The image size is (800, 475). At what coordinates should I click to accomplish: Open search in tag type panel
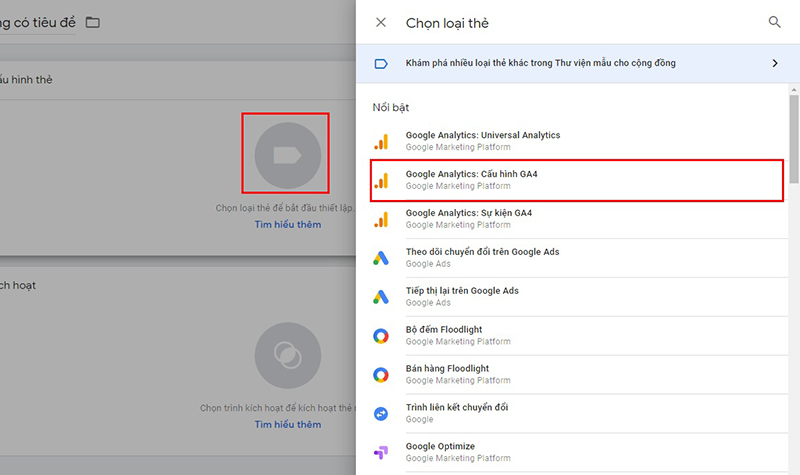pos(774,22)
